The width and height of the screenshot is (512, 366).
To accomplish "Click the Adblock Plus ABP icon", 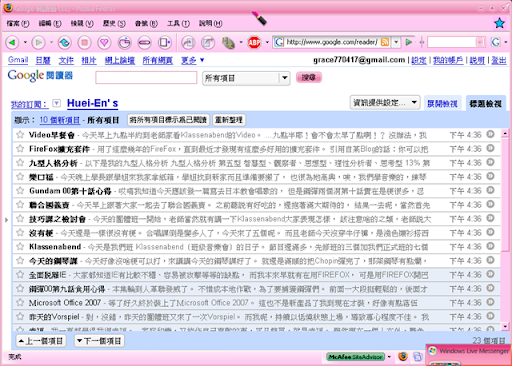I will (254, 43).
